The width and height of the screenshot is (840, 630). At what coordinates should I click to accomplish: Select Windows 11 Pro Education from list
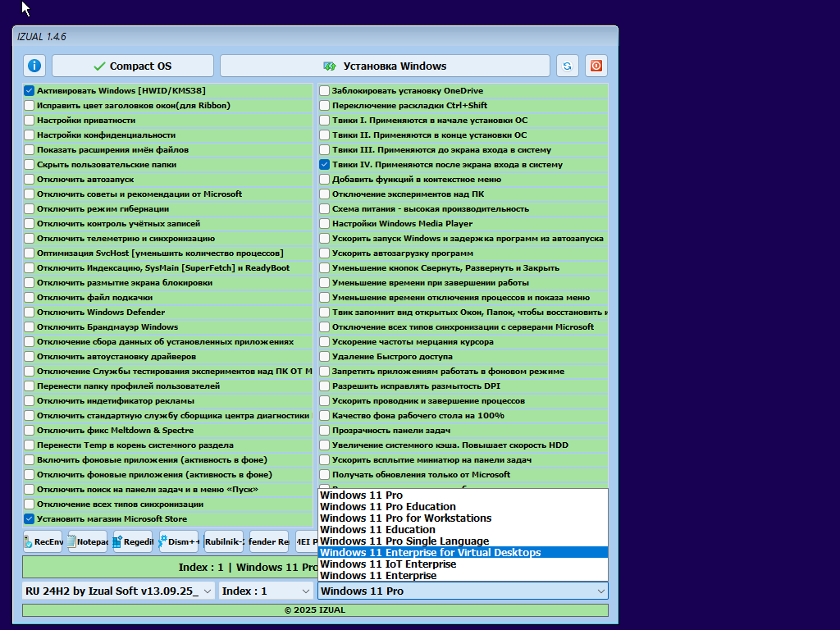(463, 507)
